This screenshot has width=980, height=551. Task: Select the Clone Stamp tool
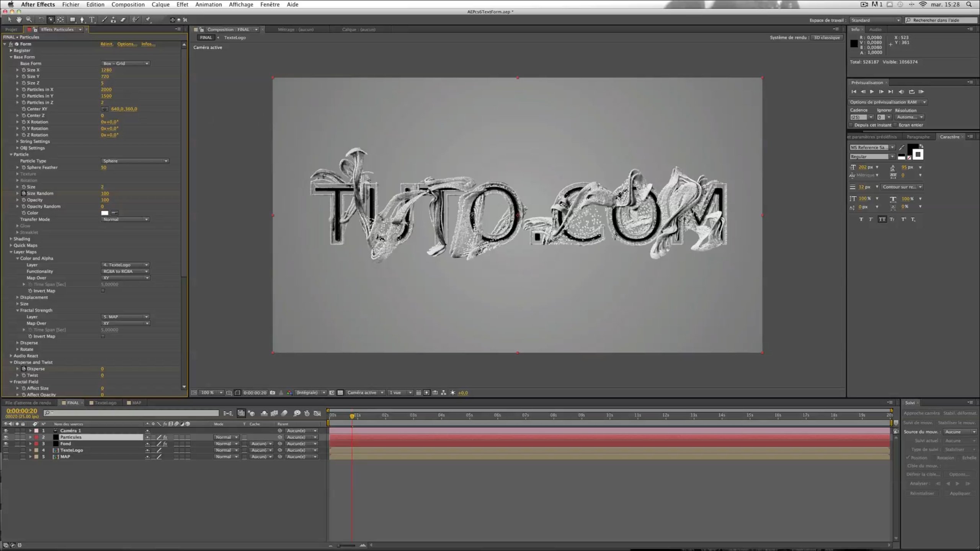click(x=113, y=20)
